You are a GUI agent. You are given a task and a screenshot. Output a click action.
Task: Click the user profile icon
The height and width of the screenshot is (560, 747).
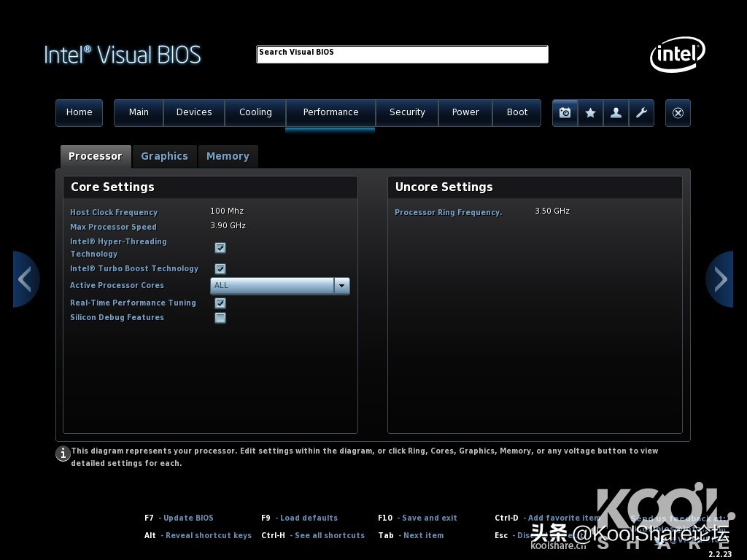[x=616, y=113]
